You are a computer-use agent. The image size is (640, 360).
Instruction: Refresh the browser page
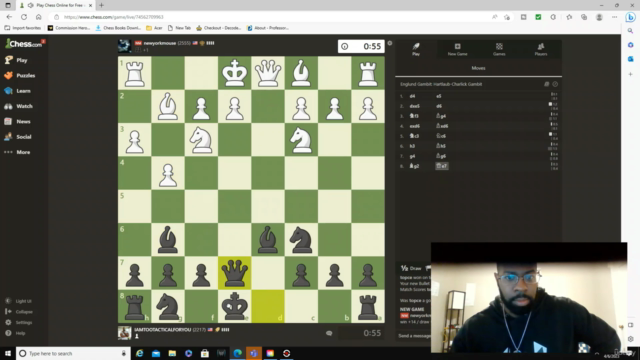point(24,17)
